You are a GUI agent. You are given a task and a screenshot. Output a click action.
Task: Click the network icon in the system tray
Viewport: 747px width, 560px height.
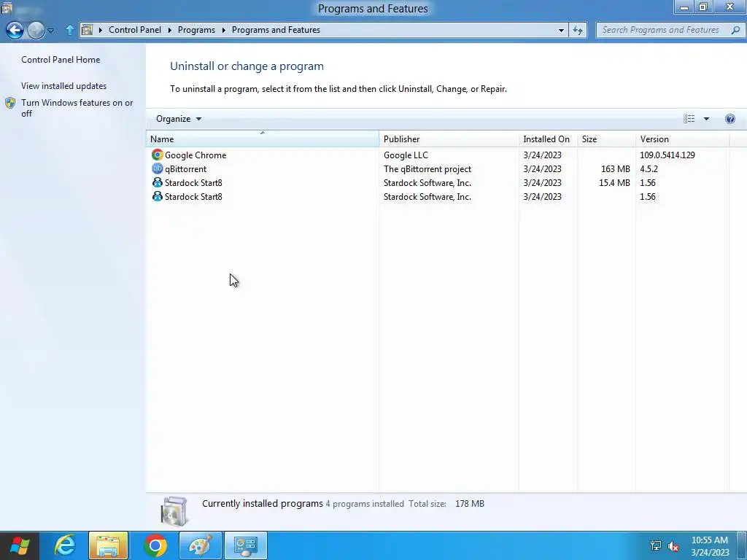[x=656, y=545]
